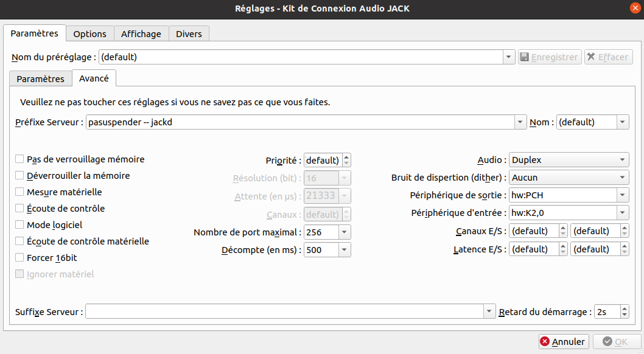Select the Divers tab
Screen dimensions: 644x354
[189, 34]
